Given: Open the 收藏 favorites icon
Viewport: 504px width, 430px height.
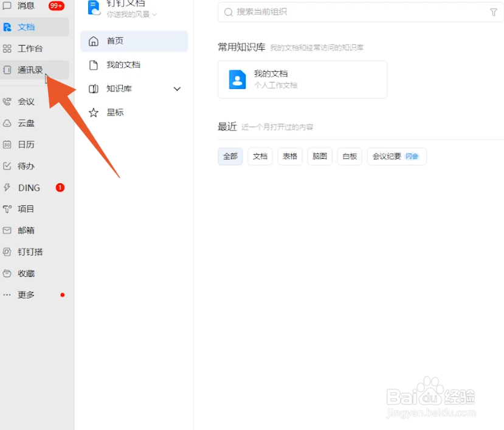Looking at the screenshot, I should pos(7,273).
